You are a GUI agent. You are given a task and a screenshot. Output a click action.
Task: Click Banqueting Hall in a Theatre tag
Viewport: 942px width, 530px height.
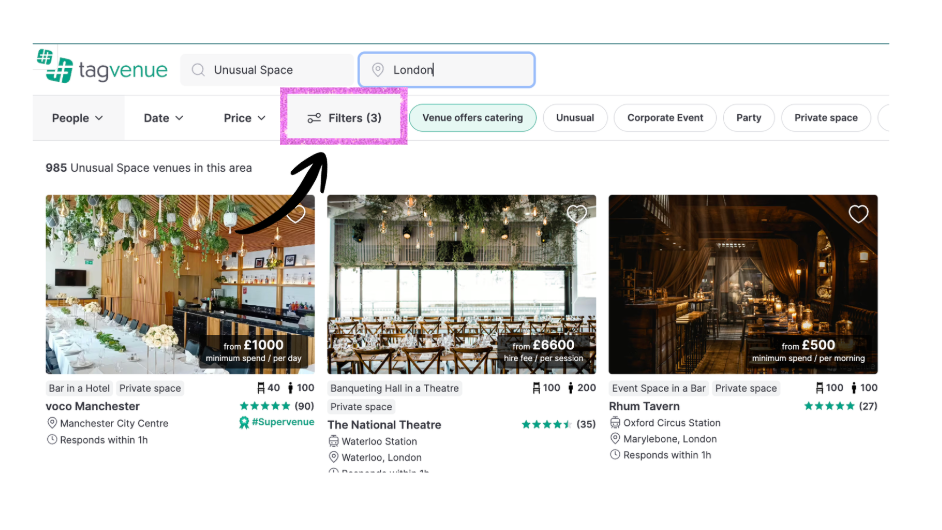pos(395,388)
